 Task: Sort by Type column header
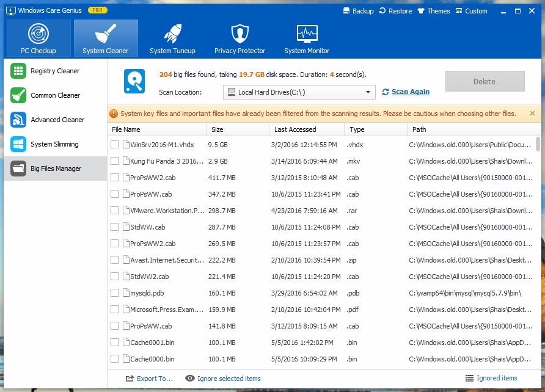click(376, 129)
